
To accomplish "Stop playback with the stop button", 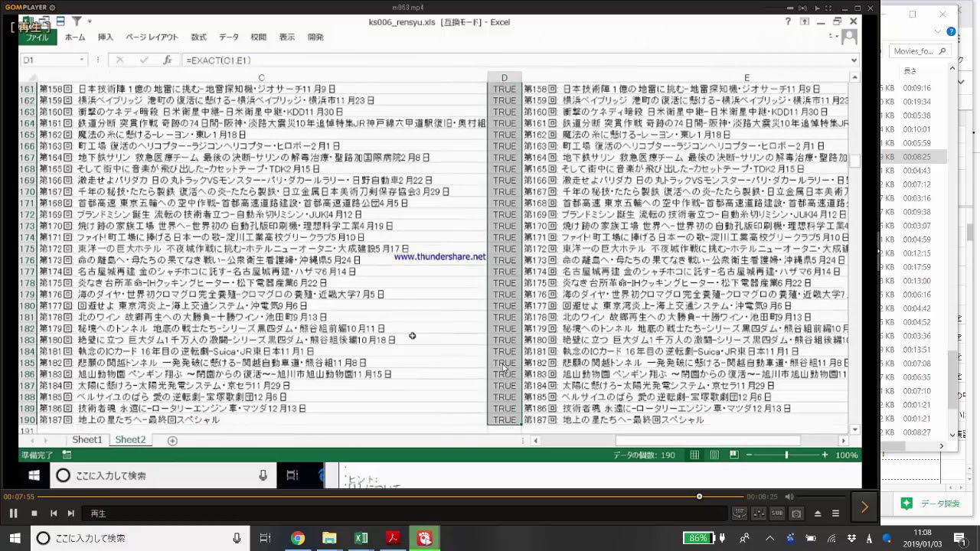I will click(x=34, y=514).
